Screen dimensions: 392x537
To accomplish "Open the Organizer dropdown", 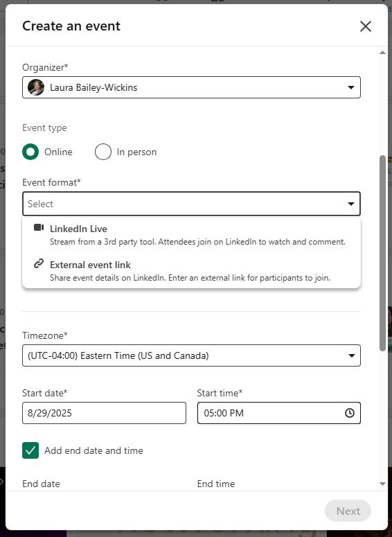I will (x=191, y=87).
